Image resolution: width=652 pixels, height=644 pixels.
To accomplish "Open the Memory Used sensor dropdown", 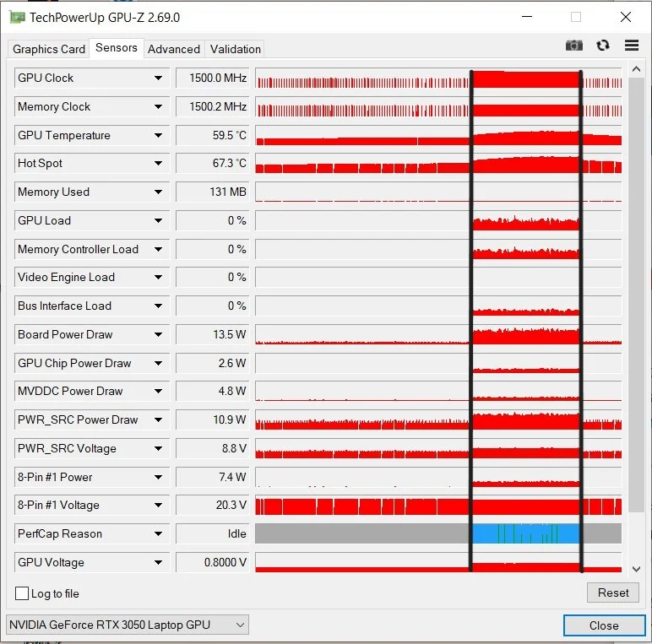I will 158,192.
